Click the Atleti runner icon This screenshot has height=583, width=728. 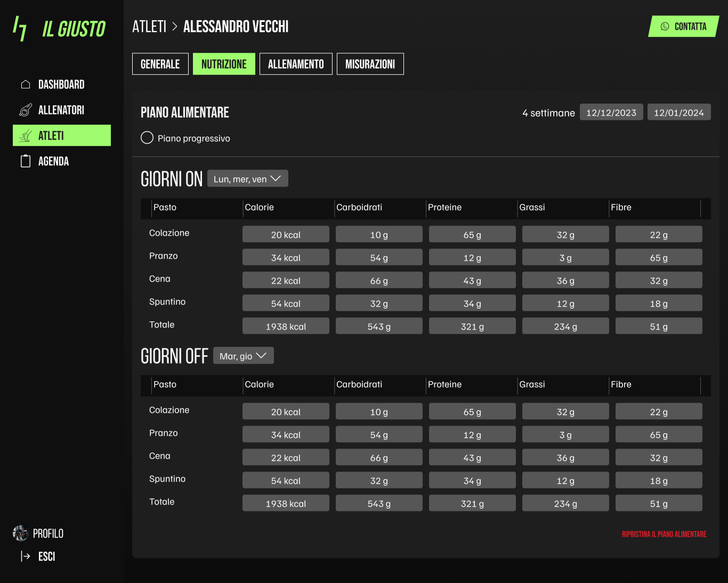[25, 135]
